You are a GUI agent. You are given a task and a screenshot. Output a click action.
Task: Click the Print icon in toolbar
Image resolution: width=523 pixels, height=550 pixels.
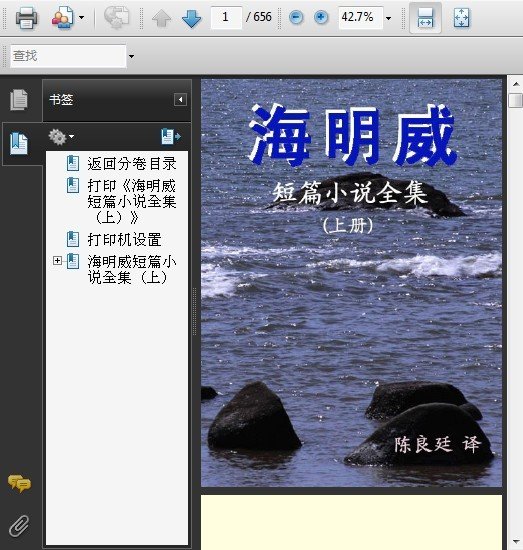tap(27, 17)
